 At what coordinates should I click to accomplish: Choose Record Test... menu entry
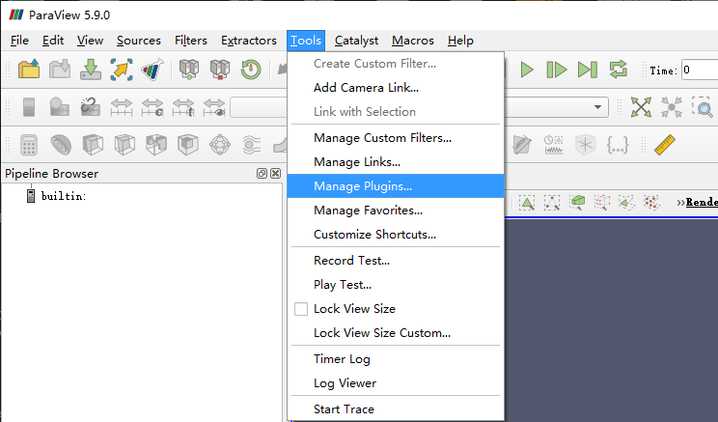396,260
